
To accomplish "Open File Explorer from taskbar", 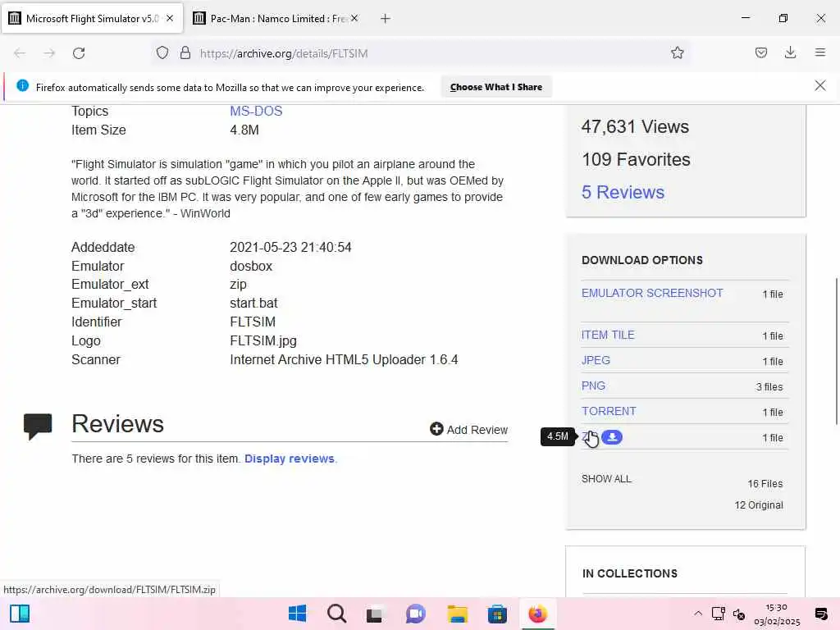I will (458, 614).
